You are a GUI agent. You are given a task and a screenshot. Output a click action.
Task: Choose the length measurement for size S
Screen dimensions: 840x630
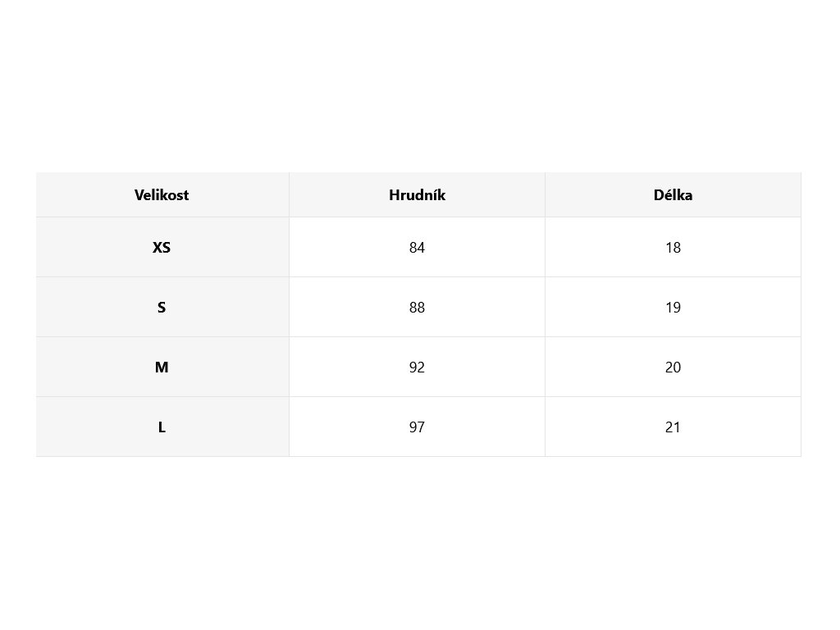673,308
